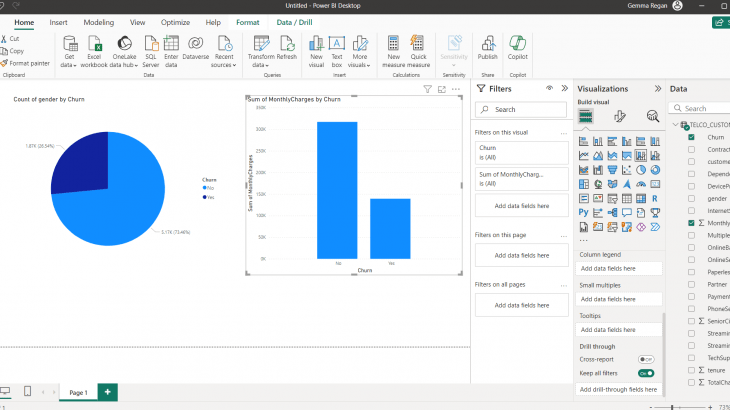This screenshot has height=410, width=730.
Task: Open the Optimize tab
Action: click(x=175, y=22)
